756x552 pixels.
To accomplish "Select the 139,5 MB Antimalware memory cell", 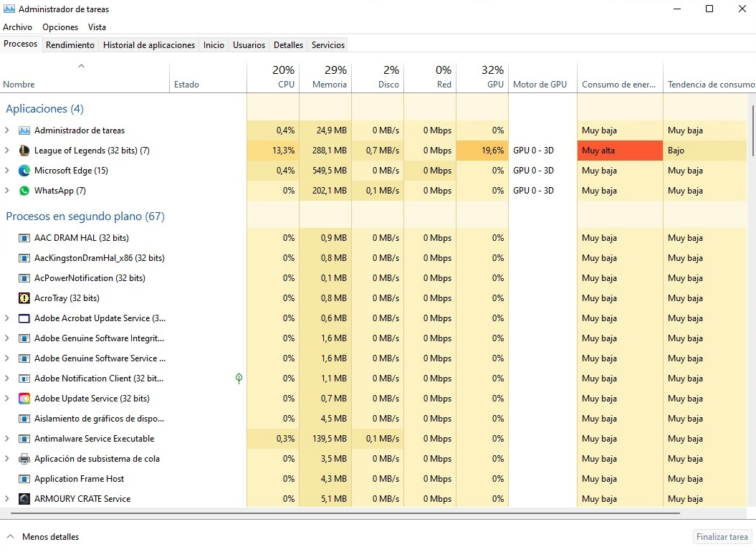I will 325,439.
